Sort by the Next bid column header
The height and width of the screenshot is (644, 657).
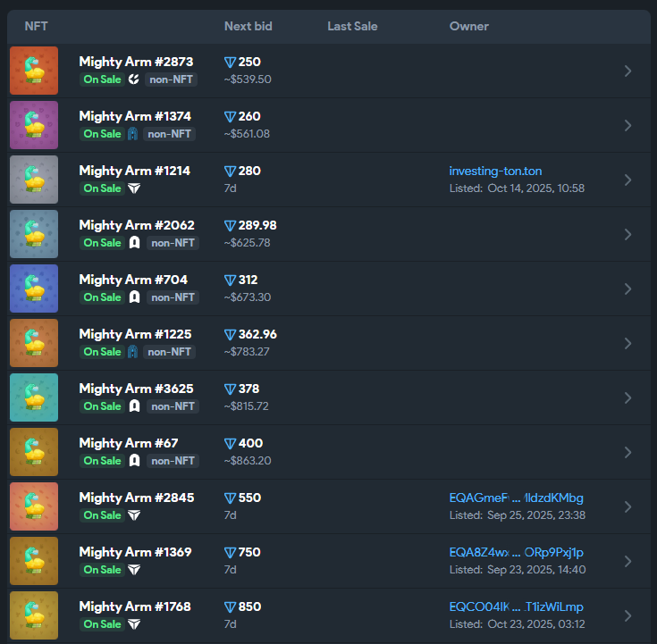coord(248,26)
